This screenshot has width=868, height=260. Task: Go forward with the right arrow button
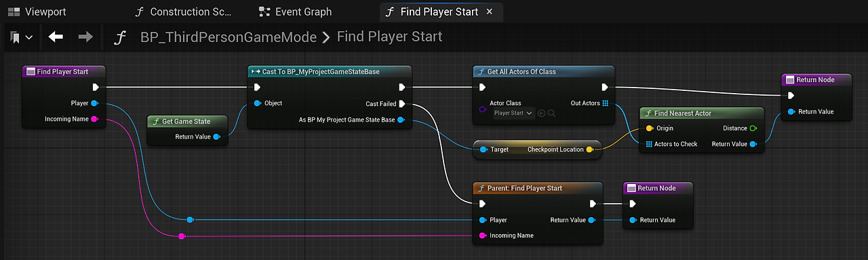[x=85, y=37]
